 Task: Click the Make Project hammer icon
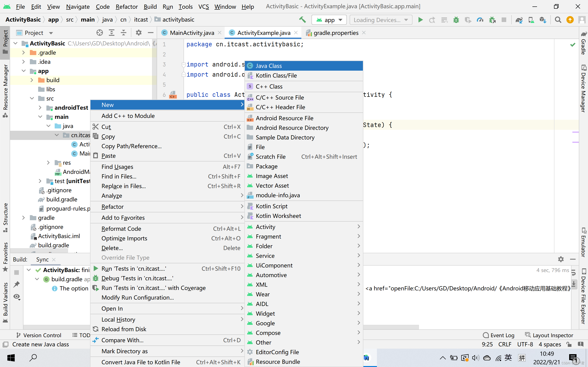tap(302, 20)
